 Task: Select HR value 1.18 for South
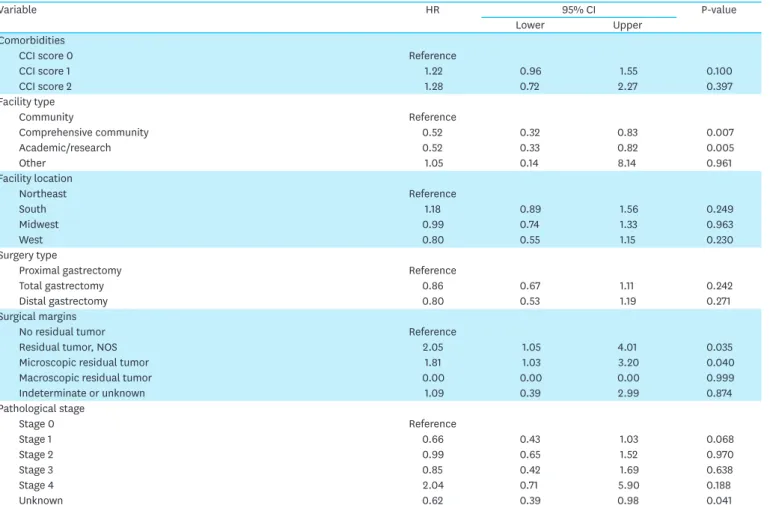433,209
